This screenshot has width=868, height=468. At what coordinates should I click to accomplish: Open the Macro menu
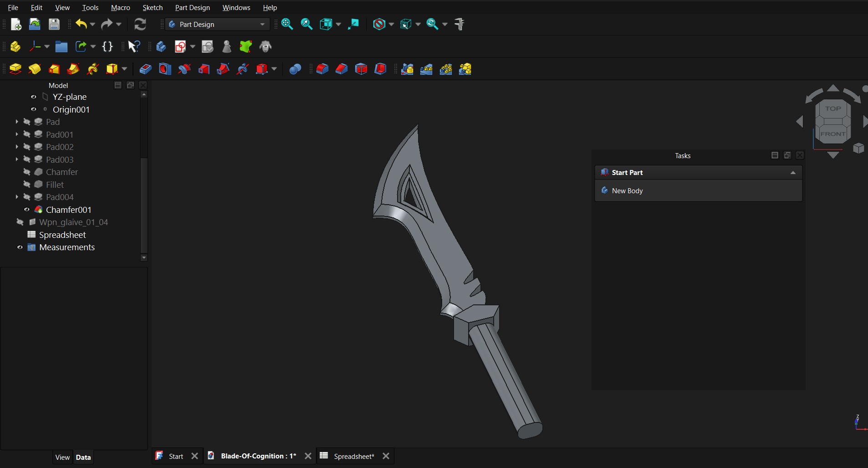pyautogui.click(x=121, y=8)
